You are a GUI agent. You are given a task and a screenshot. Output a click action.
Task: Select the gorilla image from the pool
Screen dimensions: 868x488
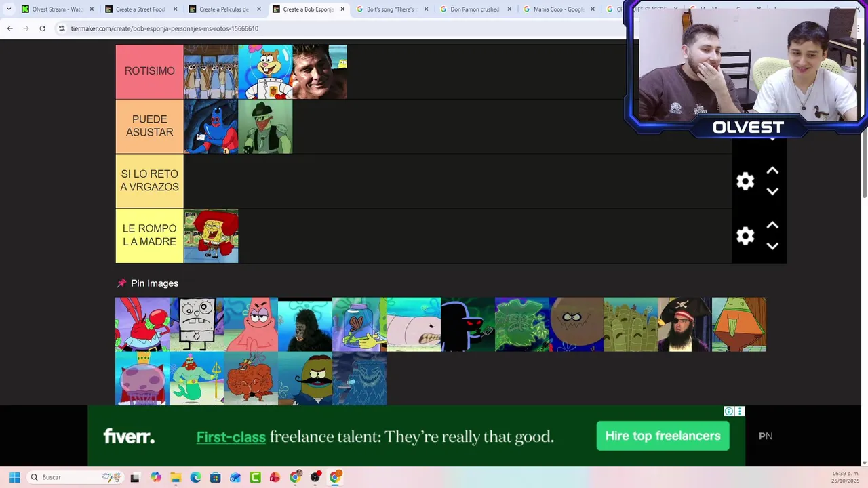(x=305, y=325)
